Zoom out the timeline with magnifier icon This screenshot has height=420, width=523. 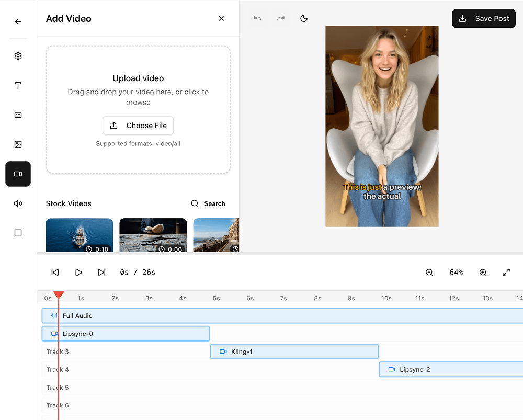tap(429, 272)
